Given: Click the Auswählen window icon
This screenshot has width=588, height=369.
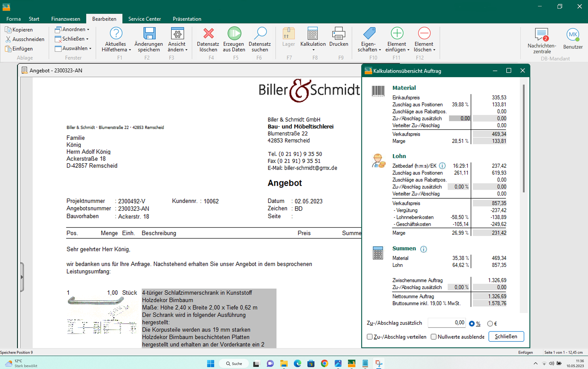Looking at the screenshot, I should [x=58, y=49].
